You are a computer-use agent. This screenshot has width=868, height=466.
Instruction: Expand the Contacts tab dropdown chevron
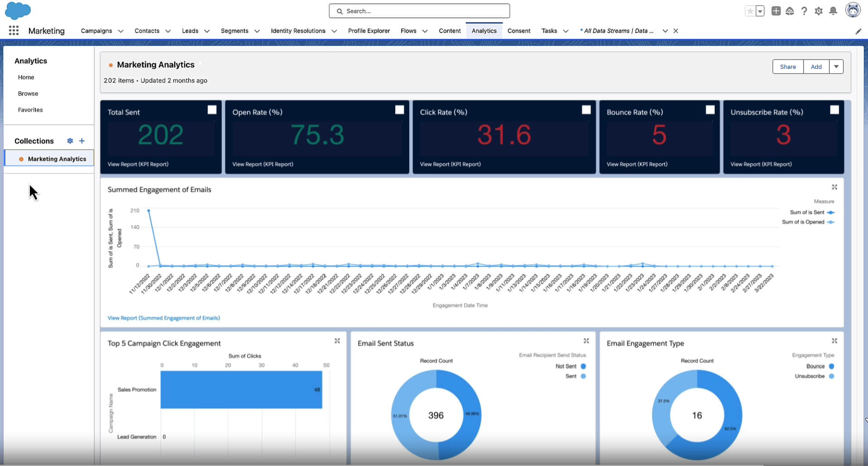(x=168, y=31)
